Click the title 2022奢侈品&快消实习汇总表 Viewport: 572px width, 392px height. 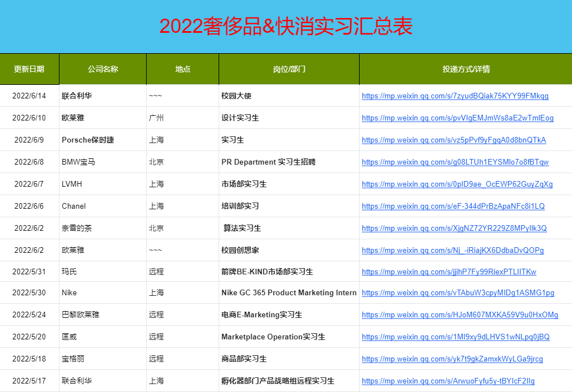pos(286,26)
